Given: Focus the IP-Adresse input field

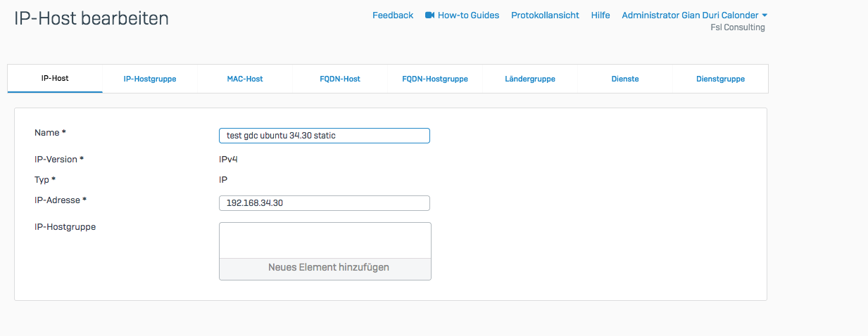Looking at the screenshot, I should coord(324,203).
